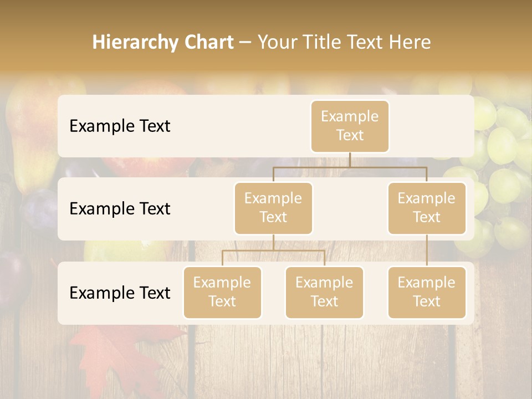
Task: Click the third-level rightmost hierarchy box
Action: coord(427,293)
